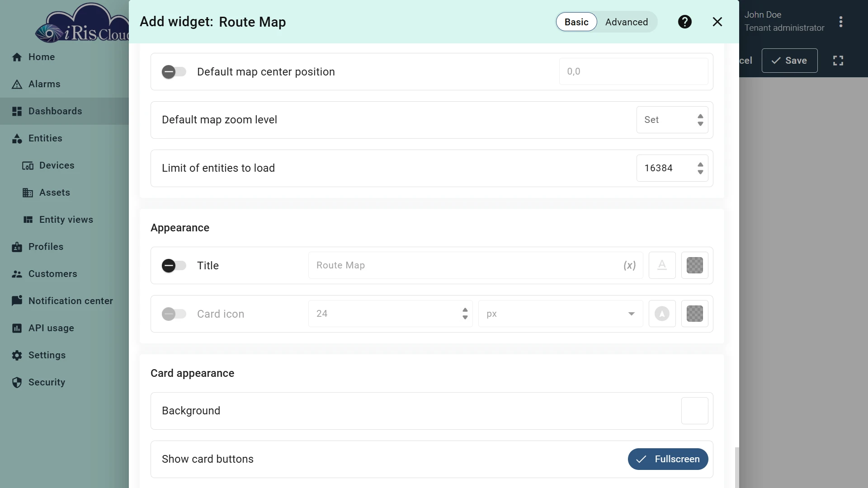Switch to Advanced mode
868x488 pixels.
click(x=627, y=22)
